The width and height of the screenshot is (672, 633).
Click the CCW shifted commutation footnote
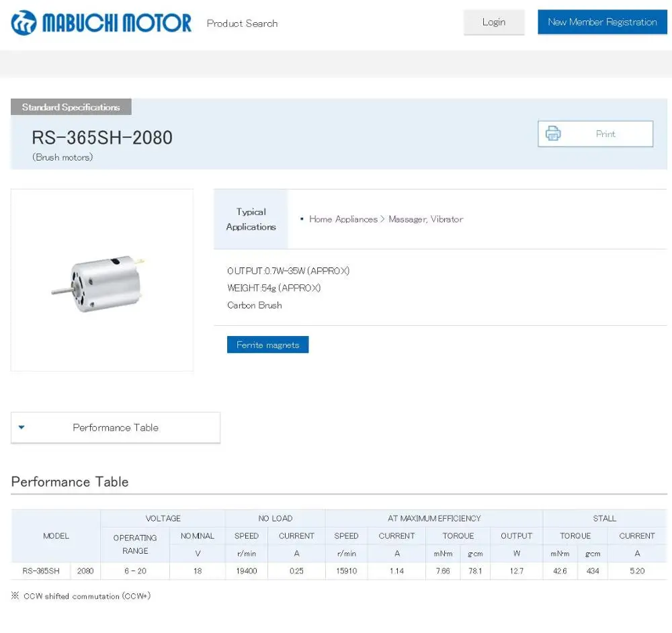click(x=81, y=596)
